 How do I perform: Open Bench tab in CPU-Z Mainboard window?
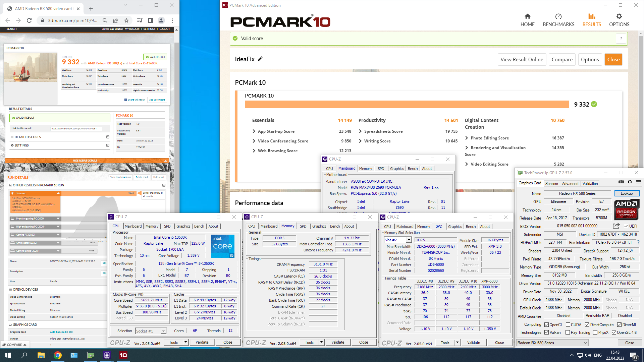point(413,169)
